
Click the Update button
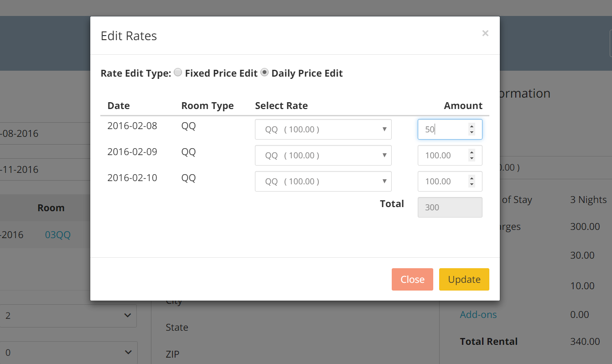[x=464, y=280]
